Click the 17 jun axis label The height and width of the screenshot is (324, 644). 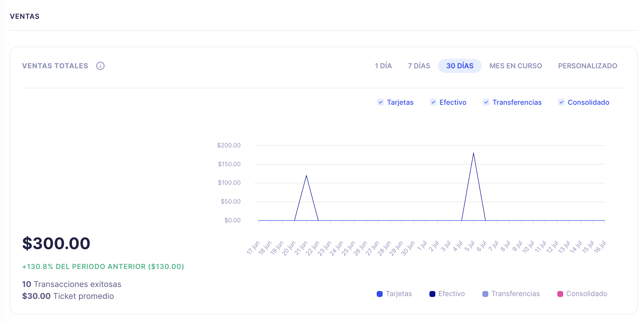pos(253,247)
